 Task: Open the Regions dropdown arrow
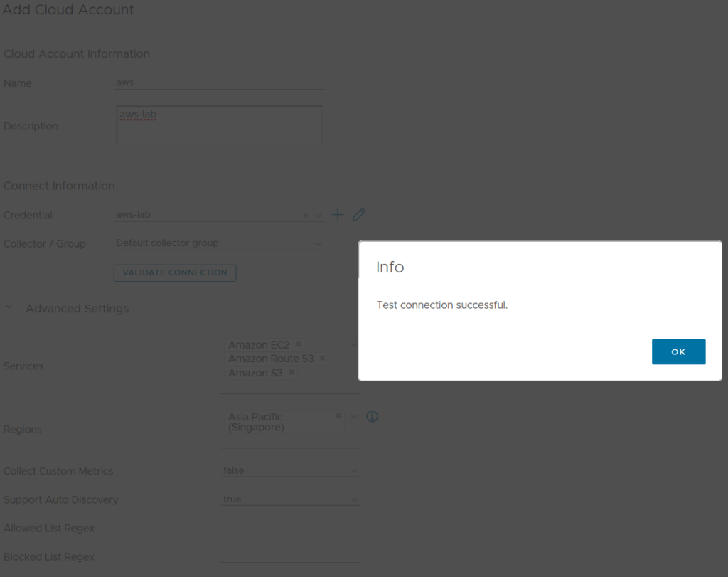[x=354, y=417]
